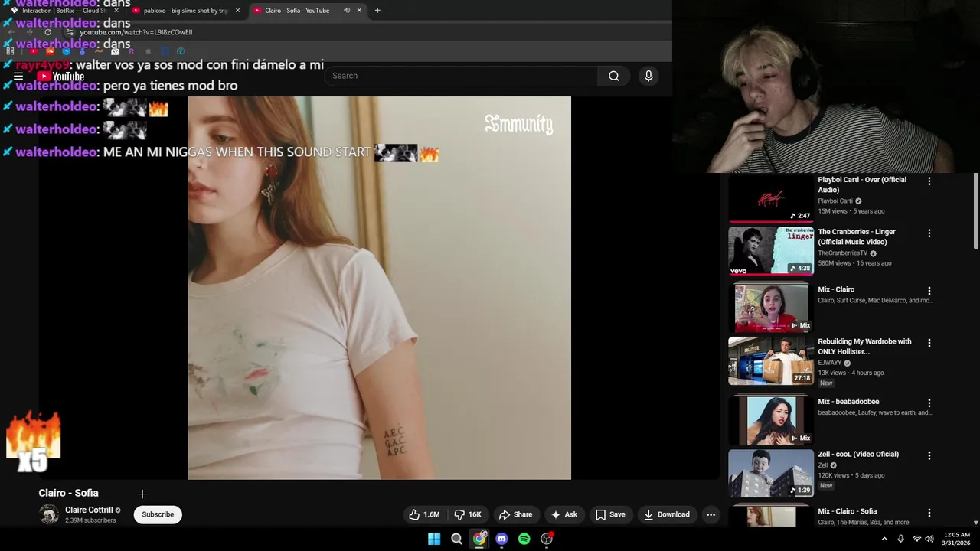This screenshot has width=980, height=551.
Task: Open options for Rebuilding My Wardrobe video
Action: pyautogui.click(x=929, y=343)
